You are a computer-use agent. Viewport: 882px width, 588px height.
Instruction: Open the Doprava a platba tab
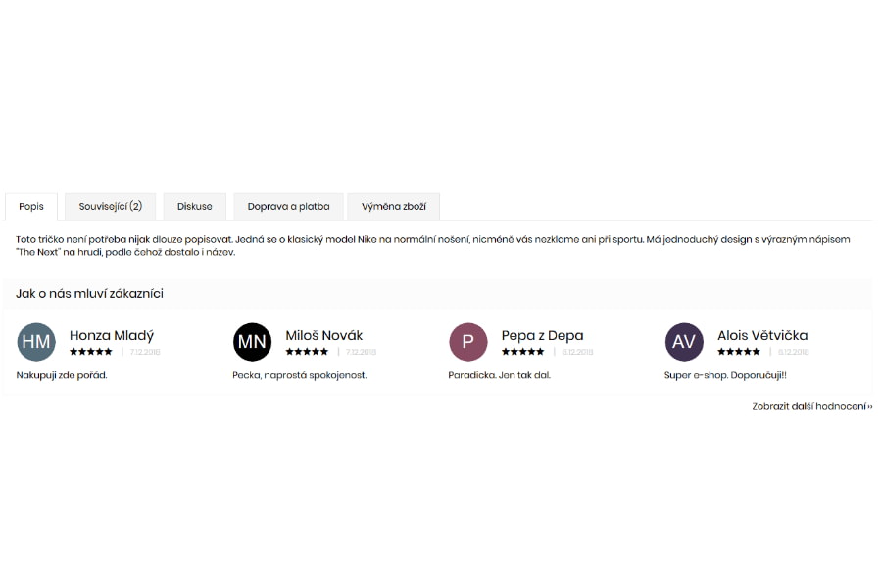coord(288,207)
